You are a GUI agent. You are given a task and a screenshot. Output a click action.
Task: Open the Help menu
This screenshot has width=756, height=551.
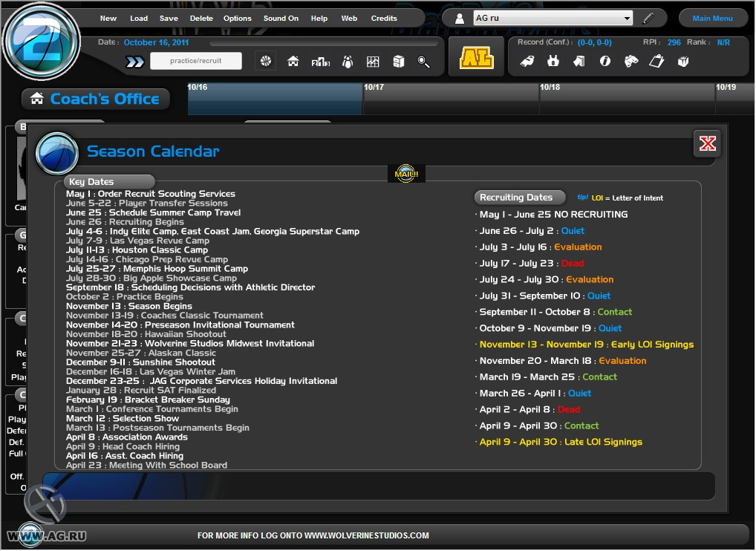click(x=319, y=19)
